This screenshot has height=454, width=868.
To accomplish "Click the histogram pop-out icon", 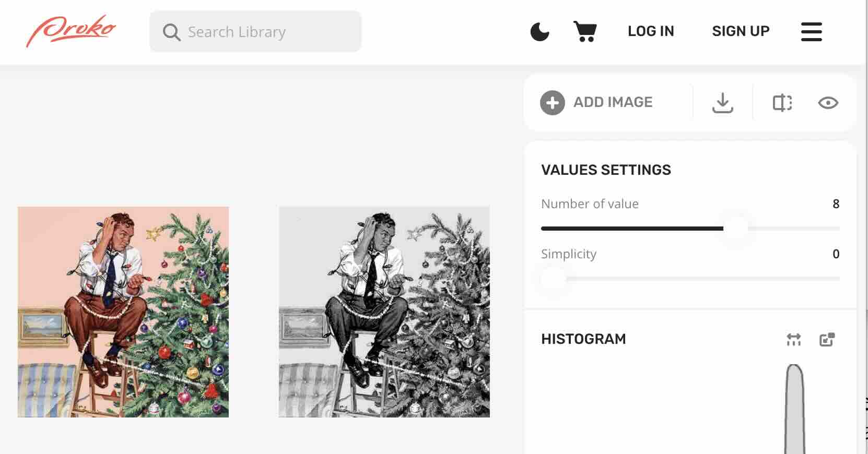I will tap(827, 340).
